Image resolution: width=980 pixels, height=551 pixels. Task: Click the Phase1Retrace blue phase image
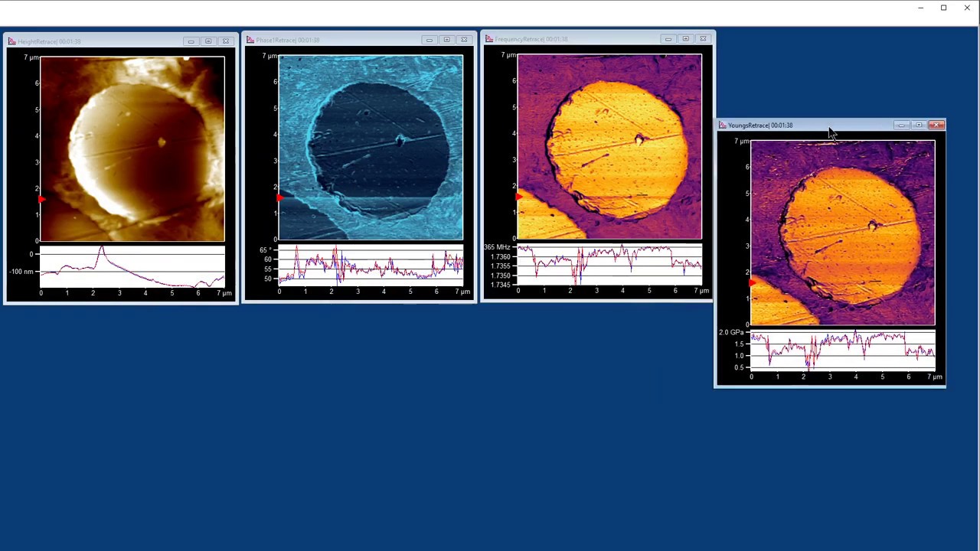371,148
